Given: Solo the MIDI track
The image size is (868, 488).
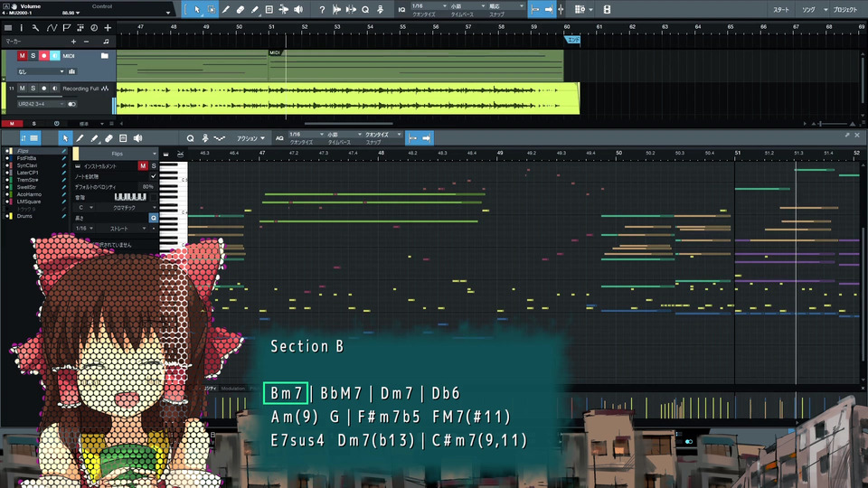Looking at the screenshot, I should tap(33, 56).
